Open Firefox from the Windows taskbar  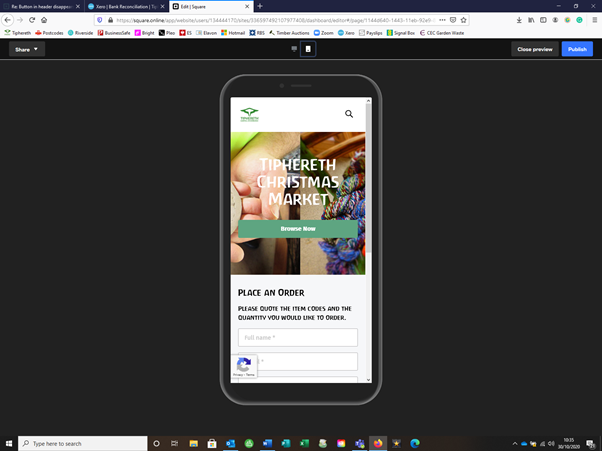[x=378, y=443]
